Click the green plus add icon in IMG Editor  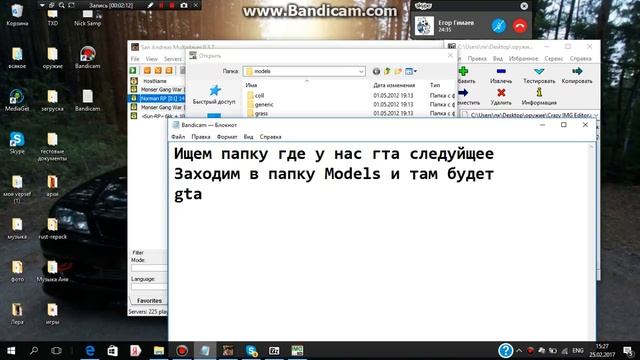pyautogui.click(x=463, y=71)
